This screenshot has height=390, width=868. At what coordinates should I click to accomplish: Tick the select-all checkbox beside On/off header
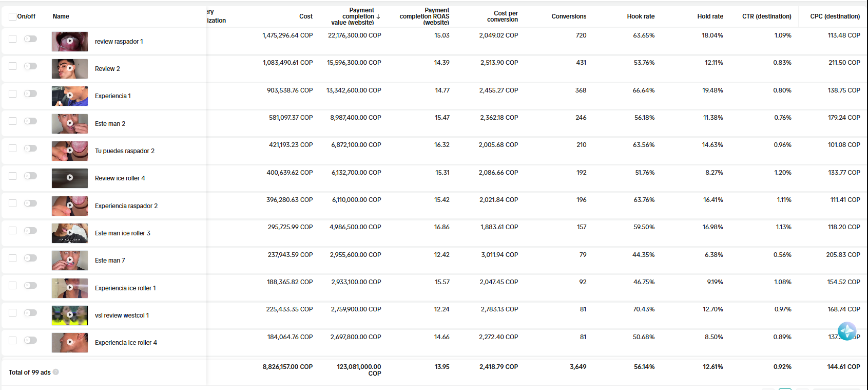(12, 16)
